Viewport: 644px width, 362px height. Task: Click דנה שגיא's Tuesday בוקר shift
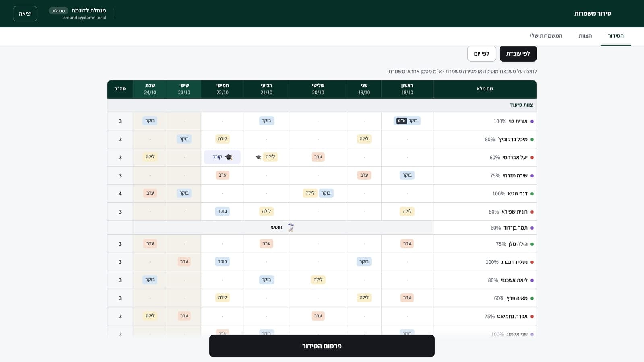[326, 193]
